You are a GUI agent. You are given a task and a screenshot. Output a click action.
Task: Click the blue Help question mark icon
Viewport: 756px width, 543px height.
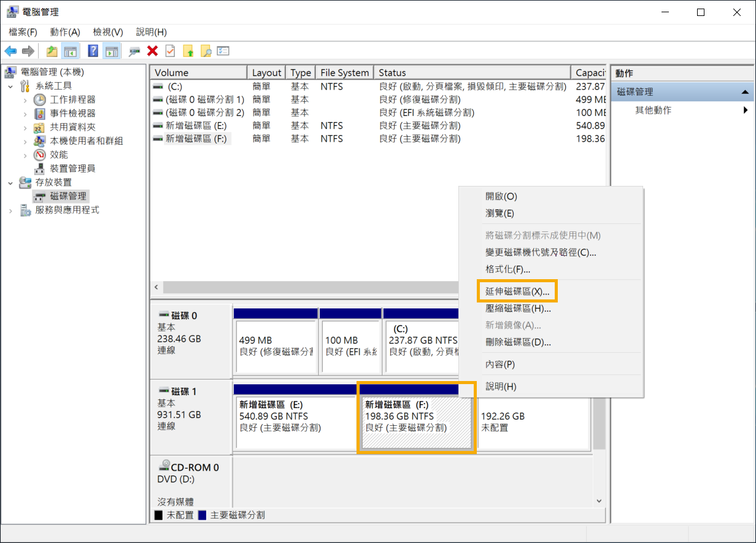93,52
